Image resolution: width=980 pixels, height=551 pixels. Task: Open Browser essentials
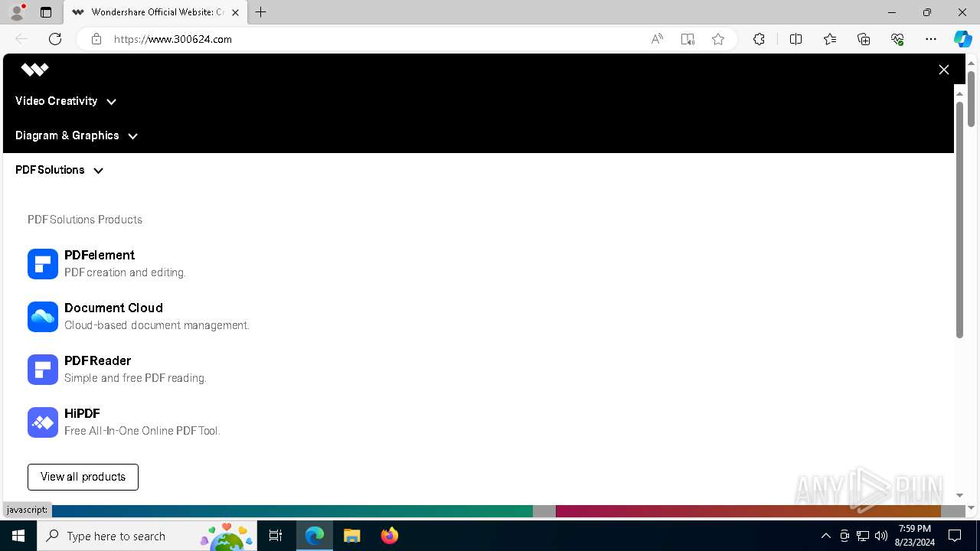pyautogui.click(x=897, y=39)
